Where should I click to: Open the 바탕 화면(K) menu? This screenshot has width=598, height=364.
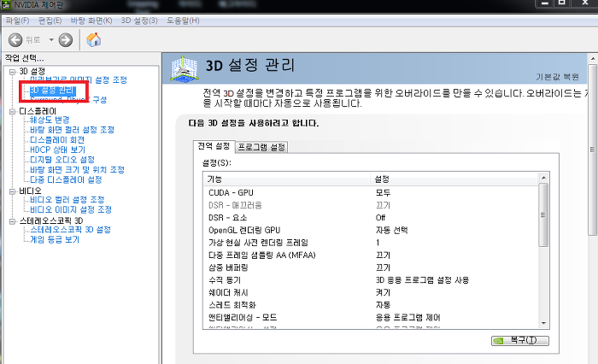[x=91, y=21]
